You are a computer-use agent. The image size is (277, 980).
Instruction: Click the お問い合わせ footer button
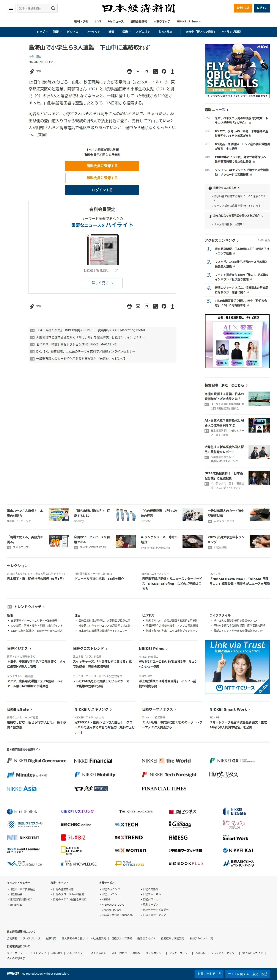[209, 974]
